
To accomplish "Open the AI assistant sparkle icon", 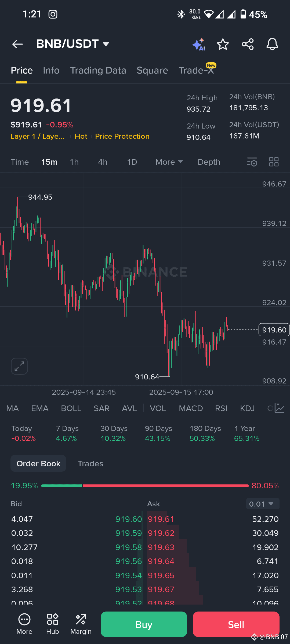I will click(199, 44).
